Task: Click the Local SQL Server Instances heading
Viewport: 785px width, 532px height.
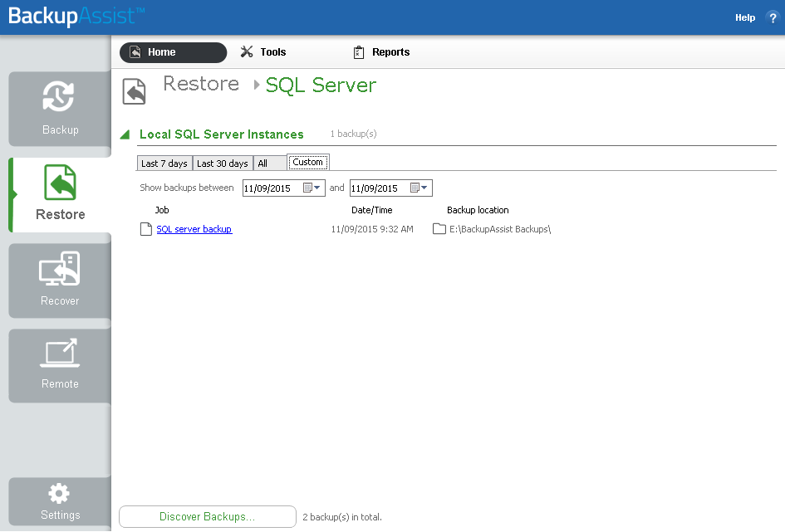Action: [221, 134]
